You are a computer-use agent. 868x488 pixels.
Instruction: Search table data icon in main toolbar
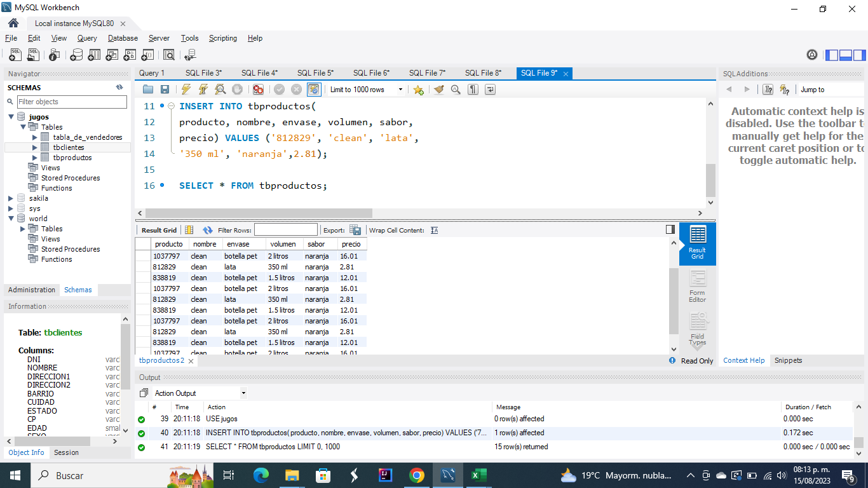[169, 55]
